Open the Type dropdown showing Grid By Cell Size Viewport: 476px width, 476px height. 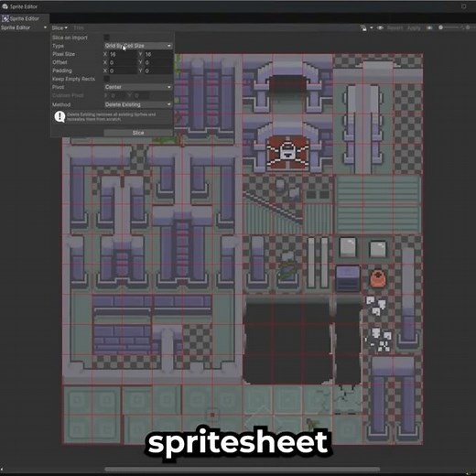[x=138, y=46]
